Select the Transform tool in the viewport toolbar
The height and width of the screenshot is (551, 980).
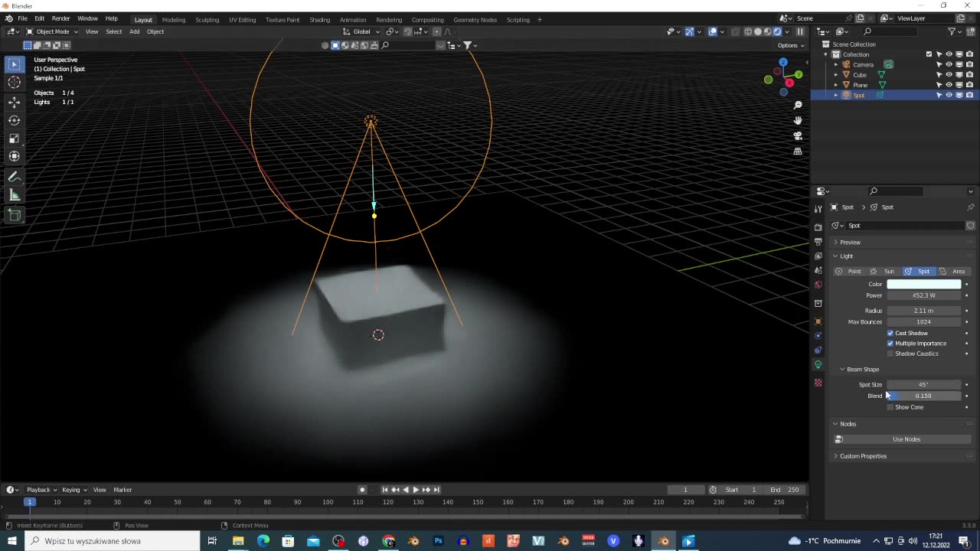pyautogui.click(x=14, y=156)
